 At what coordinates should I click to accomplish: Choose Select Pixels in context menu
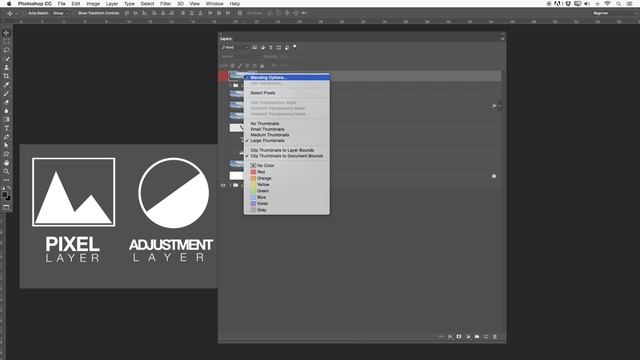point(263,93)
